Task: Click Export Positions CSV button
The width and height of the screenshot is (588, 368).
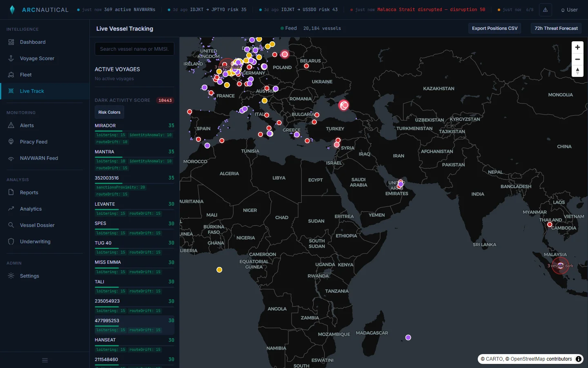Action: click(494, 28)
